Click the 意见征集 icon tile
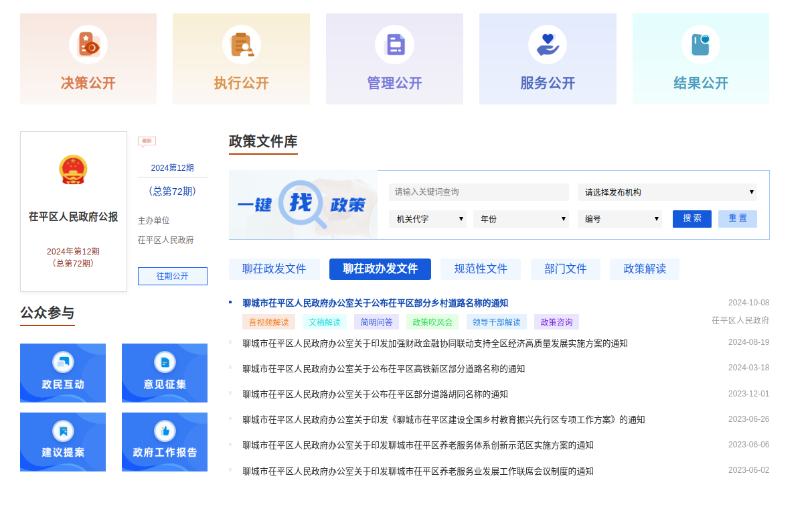This screenshot has width=812, height=513. point(165,372)
